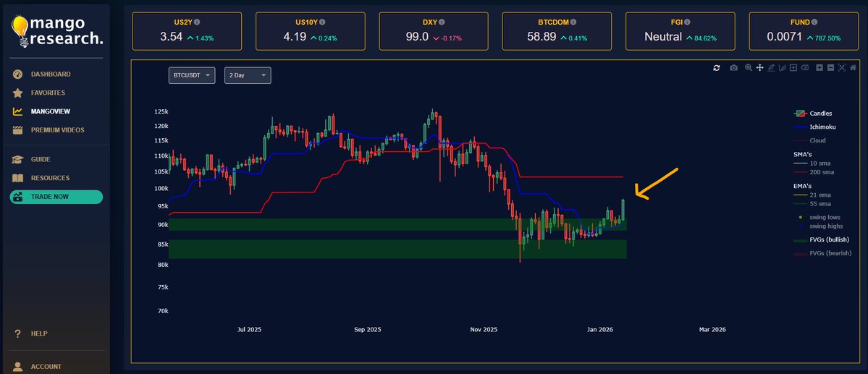Image resolution: width=868 pixels, height=374 pixels.
Task: Click the zoom in plus icon
Action: click(x=819, y=67)
